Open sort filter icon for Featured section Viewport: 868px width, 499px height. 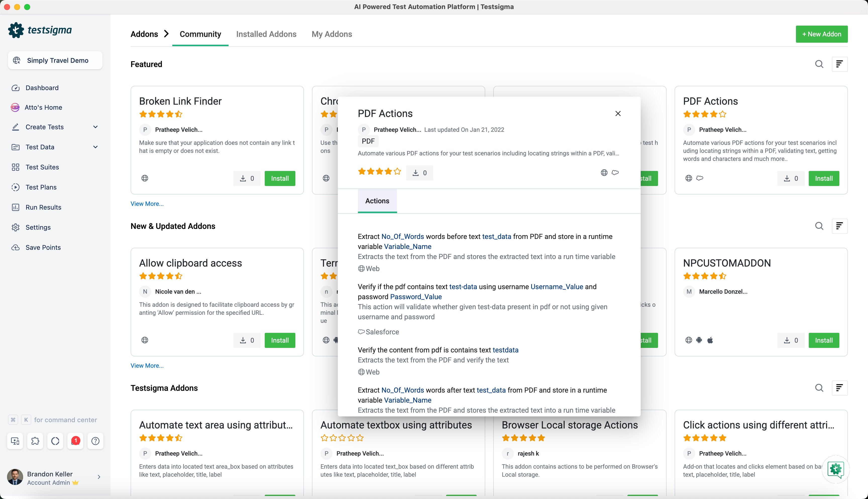pyautogui.click(x=840, y=64)
